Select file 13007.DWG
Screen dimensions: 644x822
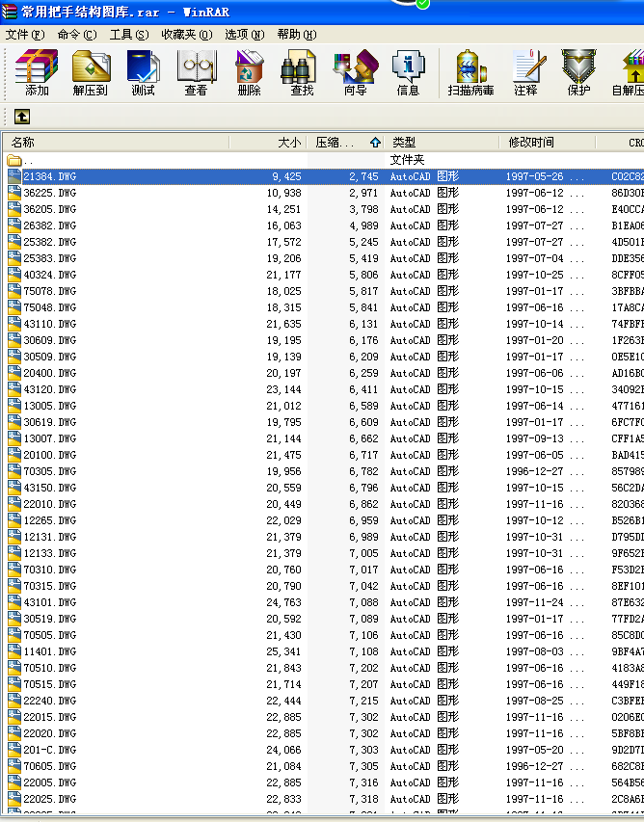(49, 438)
